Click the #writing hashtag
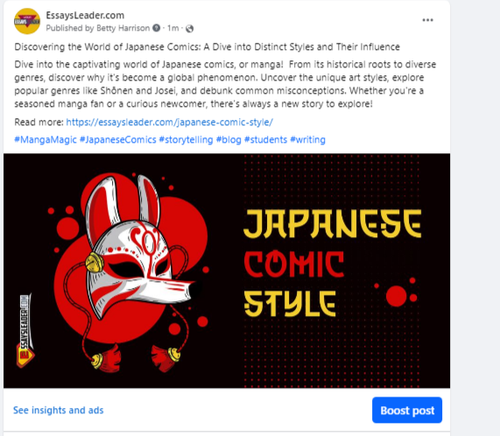This screenshot has width=500, height=436. pyautogui.click(x=308, y=140)
